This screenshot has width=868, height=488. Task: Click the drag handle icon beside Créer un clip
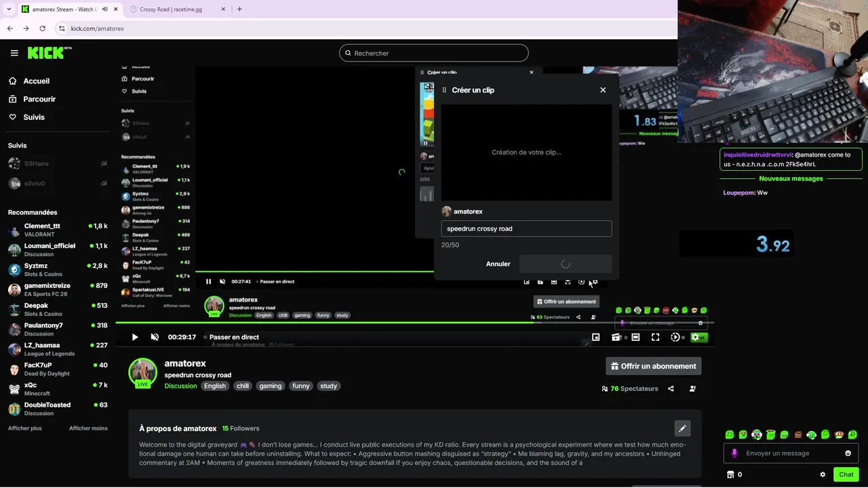click(445, 90)
